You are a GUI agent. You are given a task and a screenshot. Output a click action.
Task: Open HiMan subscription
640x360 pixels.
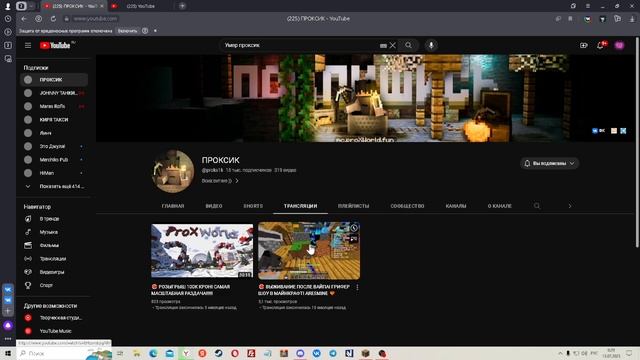[x=54, y=173]
